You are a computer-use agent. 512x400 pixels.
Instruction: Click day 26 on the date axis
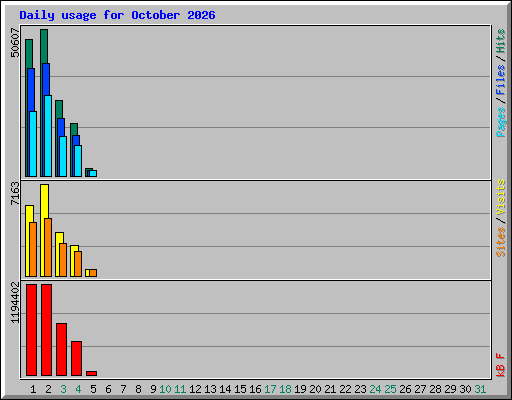tap(405, 389)
